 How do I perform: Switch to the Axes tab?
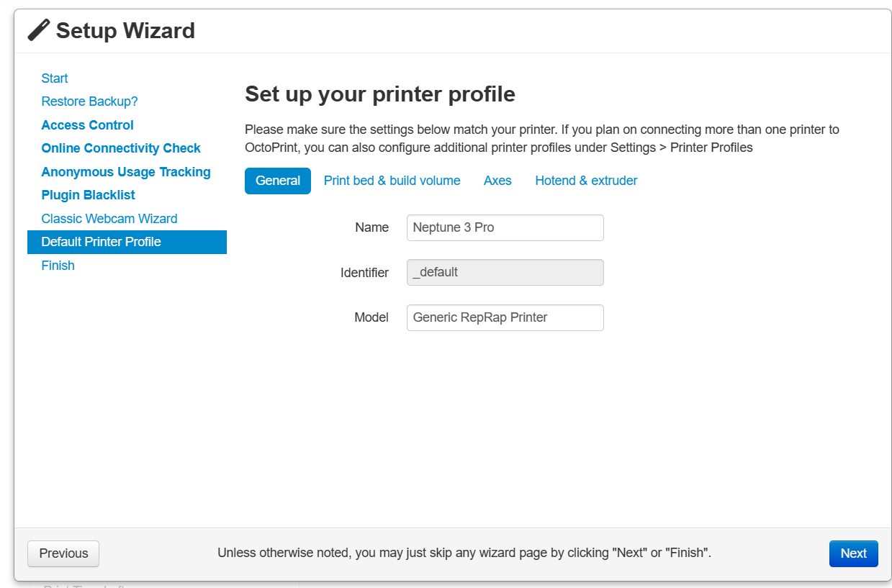pyautogui.click(x=497, y=181)
